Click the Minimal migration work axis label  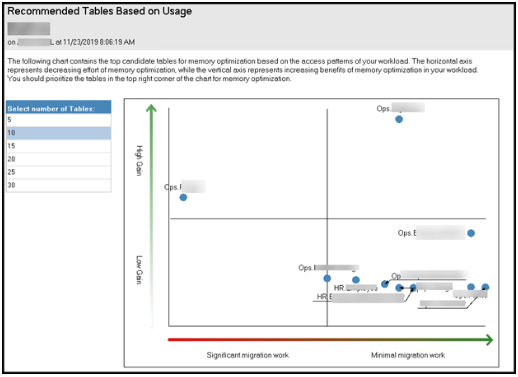[408, 355]
